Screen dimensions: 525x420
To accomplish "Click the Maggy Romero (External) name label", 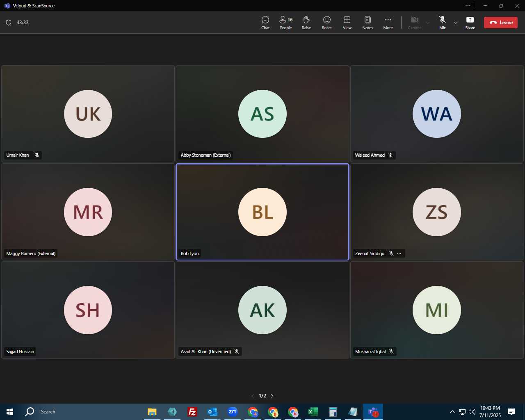I will click(x=31, y=253).
